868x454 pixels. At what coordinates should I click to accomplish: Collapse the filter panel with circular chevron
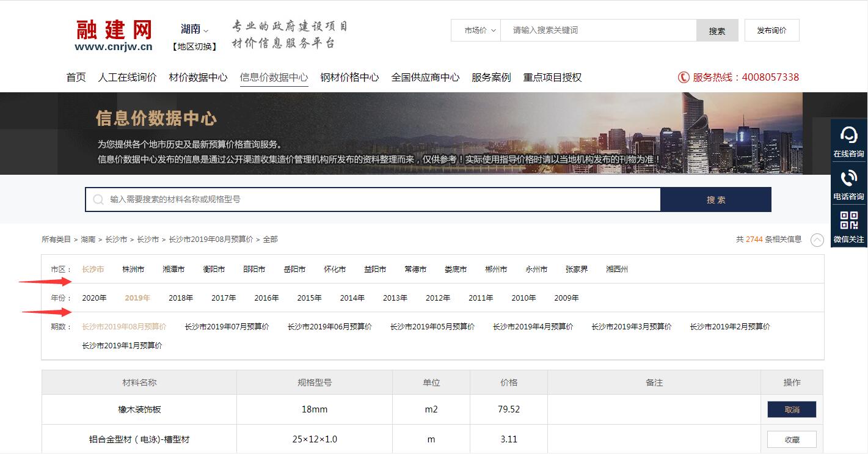[x=817, y=240]
